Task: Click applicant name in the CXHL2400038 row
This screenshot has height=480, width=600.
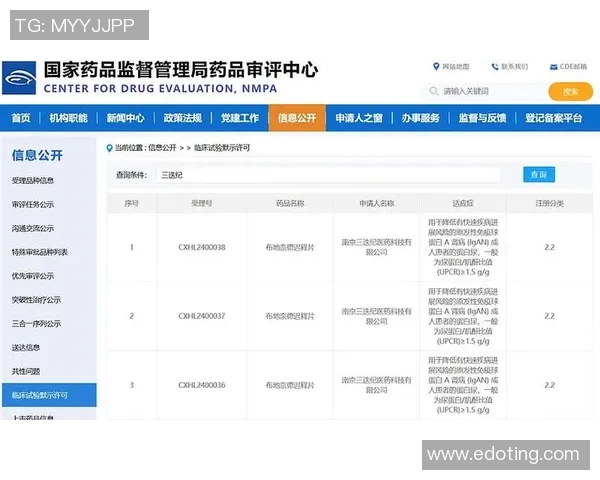Action: click(377, 247)
